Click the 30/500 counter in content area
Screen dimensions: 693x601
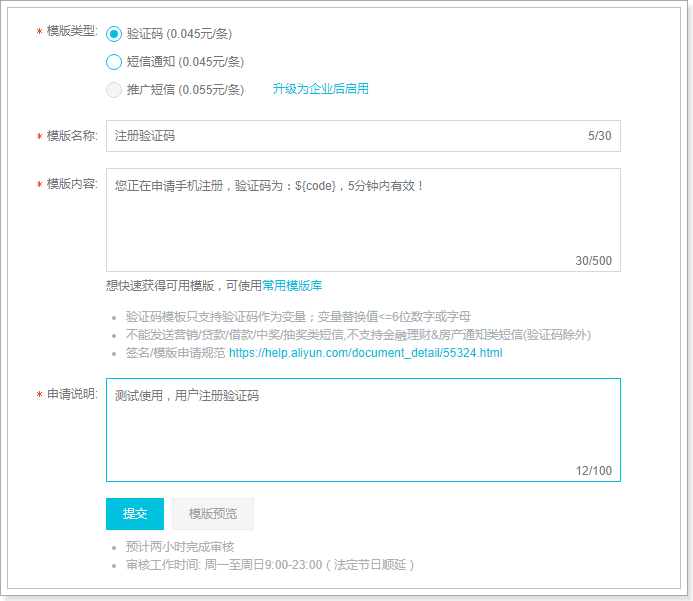coord(593,261)
